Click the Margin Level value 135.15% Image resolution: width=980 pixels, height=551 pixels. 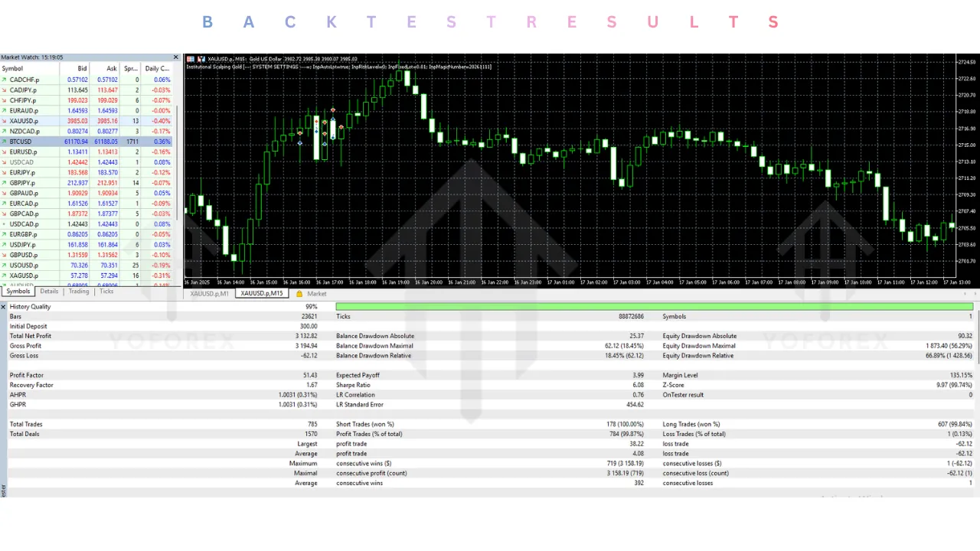[960, 376]
